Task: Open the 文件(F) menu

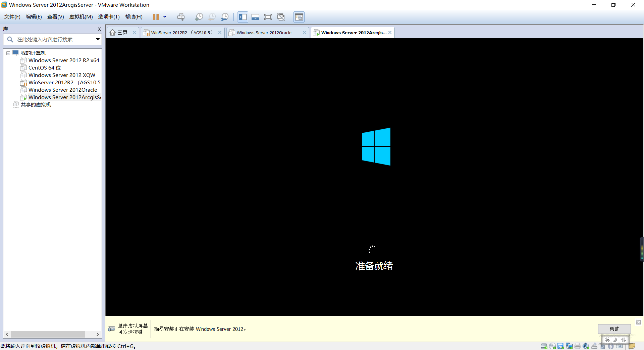Action: 12,17
